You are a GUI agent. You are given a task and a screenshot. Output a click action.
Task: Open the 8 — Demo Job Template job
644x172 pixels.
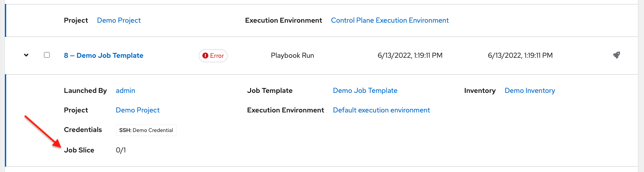(x=103, y=56)
